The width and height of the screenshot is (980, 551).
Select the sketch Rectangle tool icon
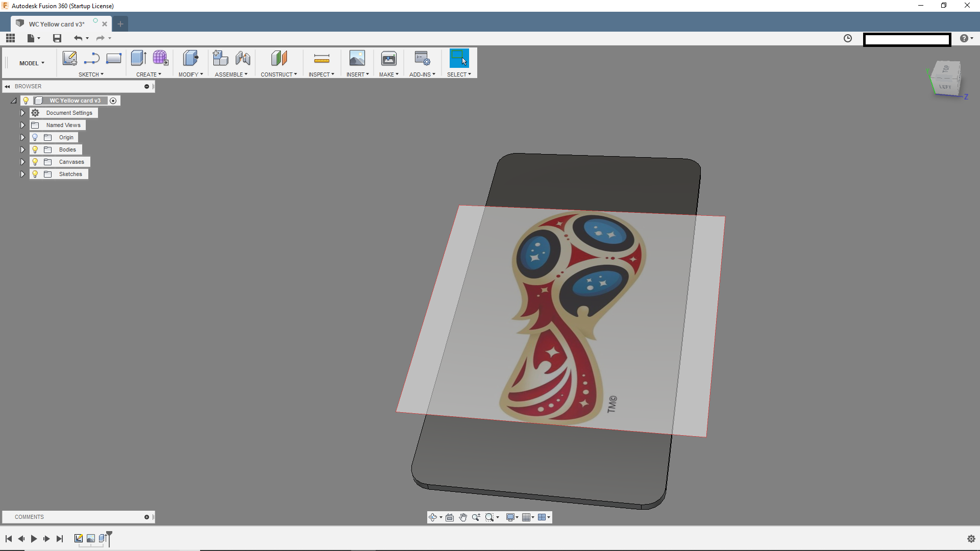coord(113,58)
